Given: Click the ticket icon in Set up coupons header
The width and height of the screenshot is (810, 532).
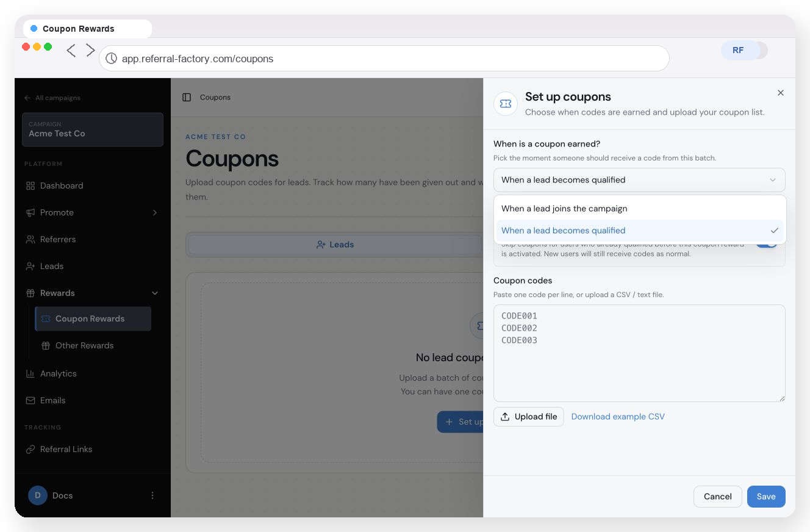Looking at the screenshot, I should click(x=506, y=104).
